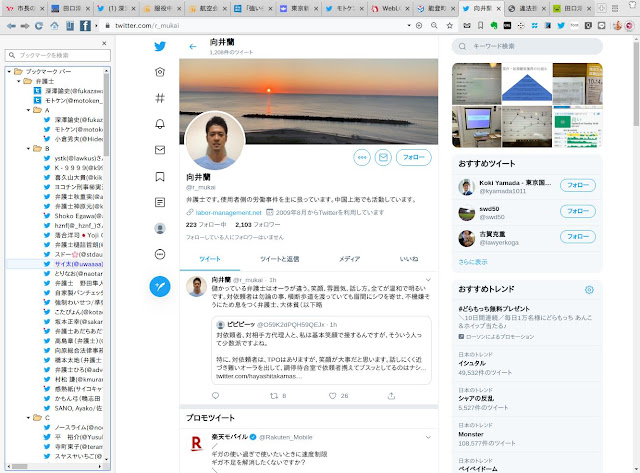Open the labor-management.net link
Screen dimensions: 640x473
(228, 213)
